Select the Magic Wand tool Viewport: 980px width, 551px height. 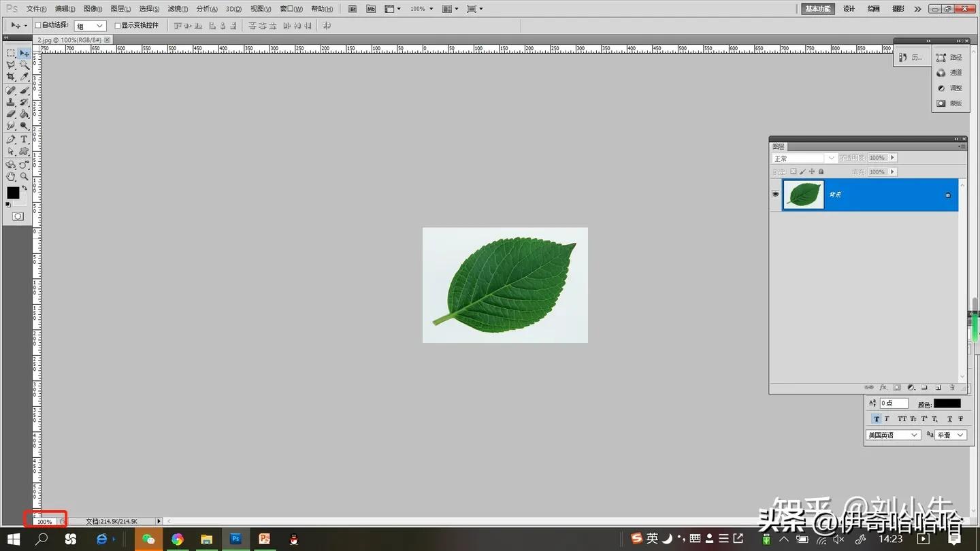point(24,65)
